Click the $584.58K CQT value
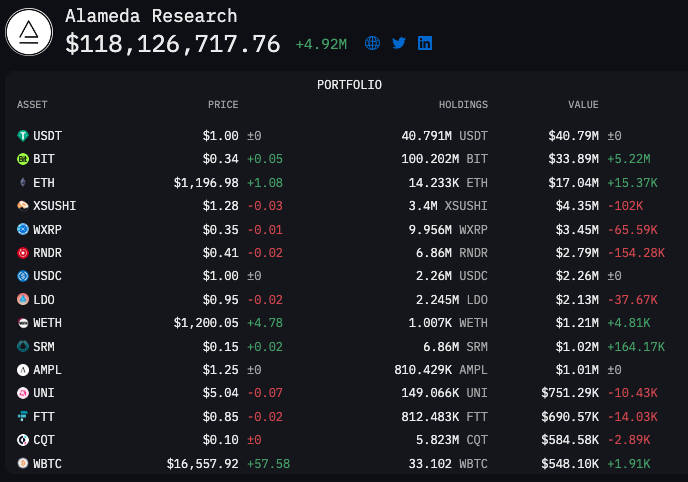Image resolution: width=688 pixels, height=482 pixels. [570, 440]
